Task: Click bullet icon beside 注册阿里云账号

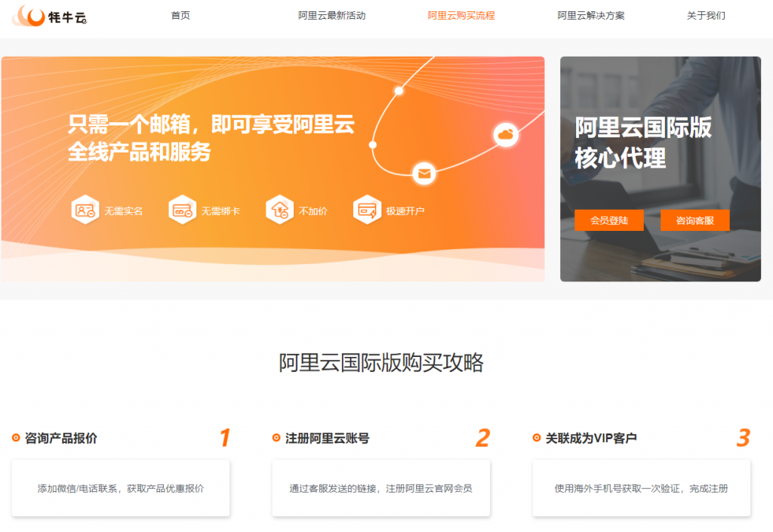Action: click(276, 438)
